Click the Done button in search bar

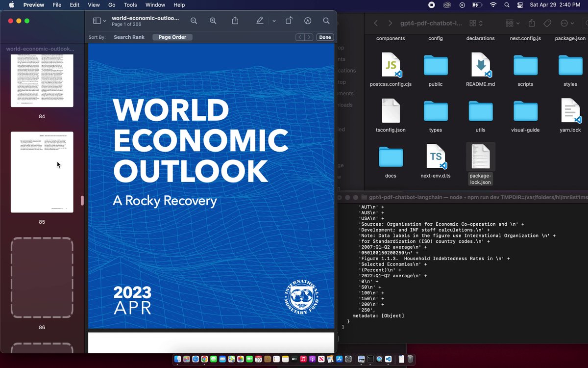325,37
